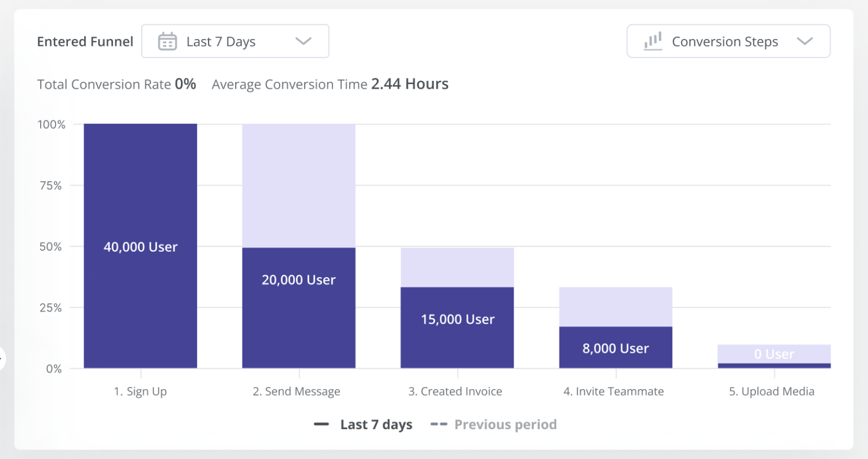This screenshot has height=459, width=868.
Task: Click the left edge collapse arrow button
Action: tap(2, 359)
